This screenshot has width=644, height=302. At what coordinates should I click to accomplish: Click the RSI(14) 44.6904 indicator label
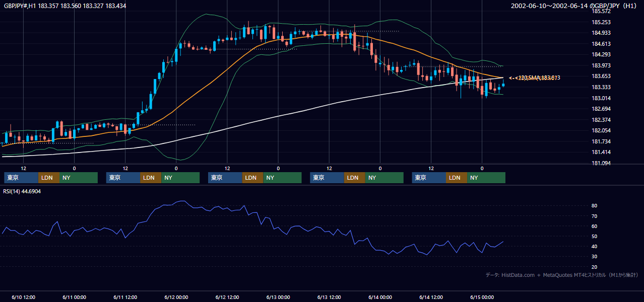(x=22, y=191)
